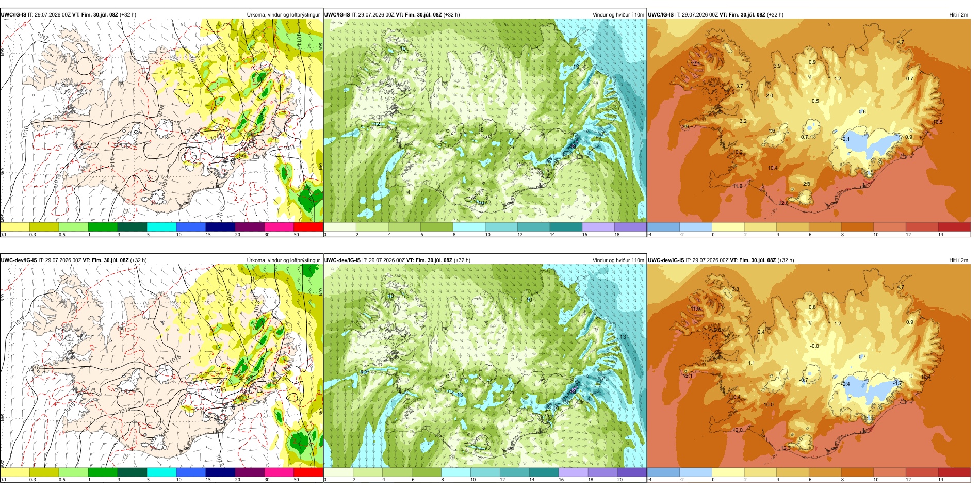This screenshot has width=980, height=490.
Task: Click magenta 30–50 swatch in UWC/IG-IS precipitation legend
Action: click(279, 226)
